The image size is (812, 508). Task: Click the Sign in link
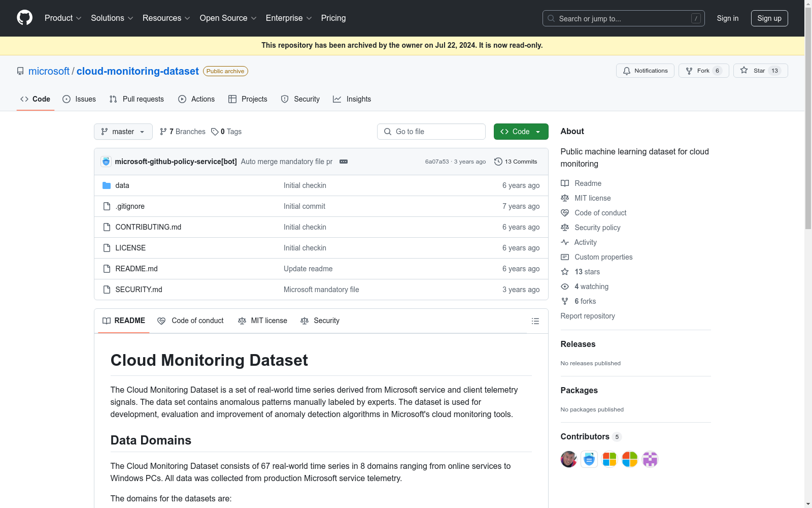coord(728,18)
